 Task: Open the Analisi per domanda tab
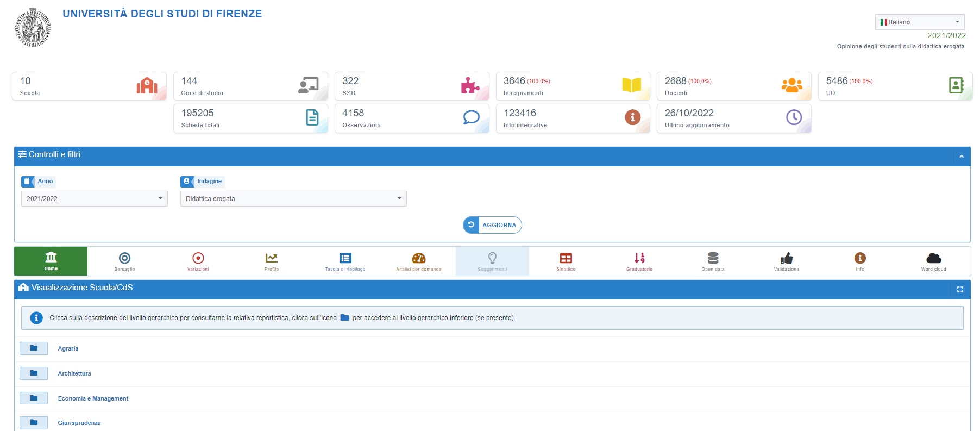tap(419, 261)
